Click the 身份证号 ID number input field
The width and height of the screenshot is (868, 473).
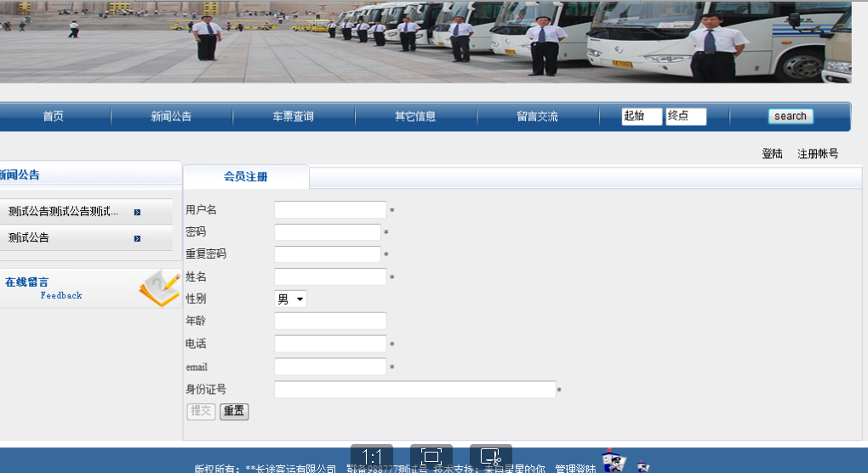[x=414, y=390]
